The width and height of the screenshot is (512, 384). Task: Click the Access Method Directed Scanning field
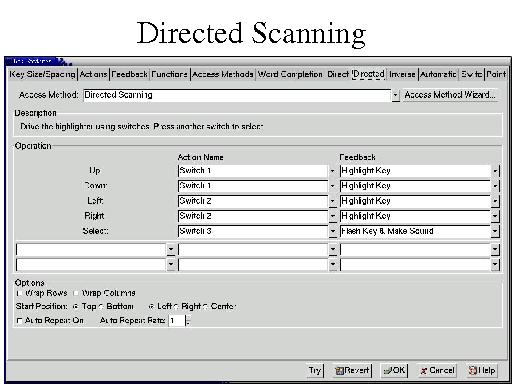click(237, 95)
